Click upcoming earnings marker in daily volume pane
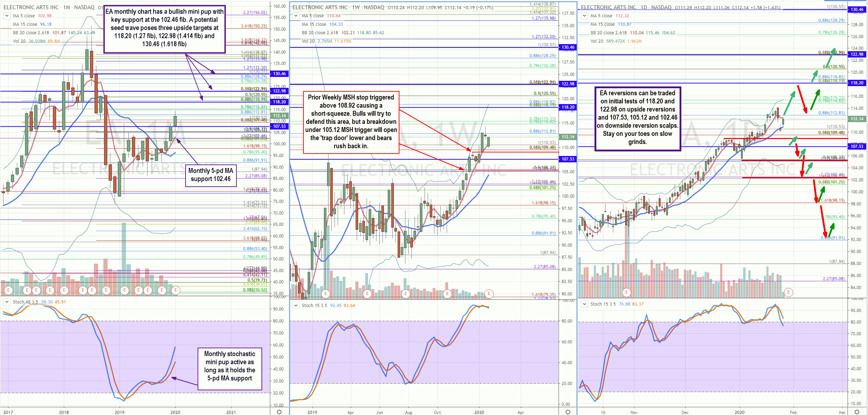868x415 pixels. coord(789,292)
